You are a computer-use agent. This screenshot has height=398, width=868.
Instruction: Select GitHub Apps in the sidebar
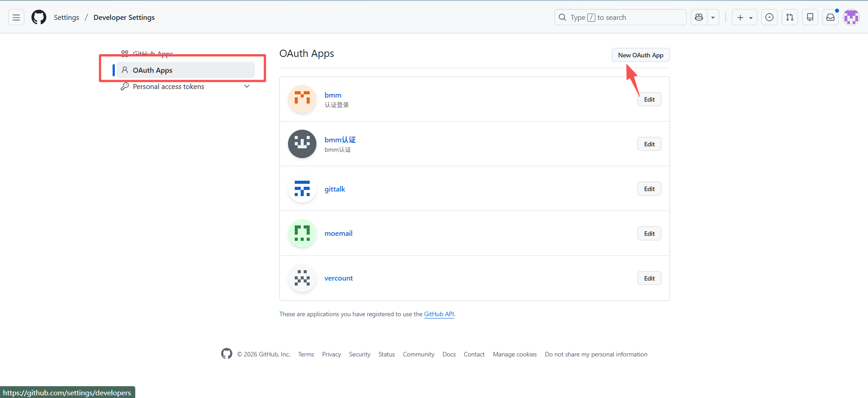[x=153, y=54]
